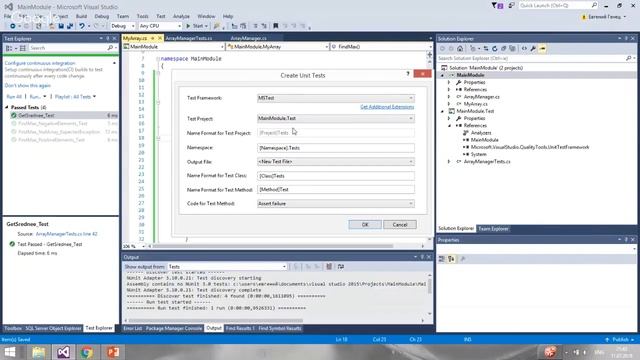The height and width of the screenshot is (360, 640).
Task: Click the feedback icon near Quick Launch
Action: click(511, 5)
